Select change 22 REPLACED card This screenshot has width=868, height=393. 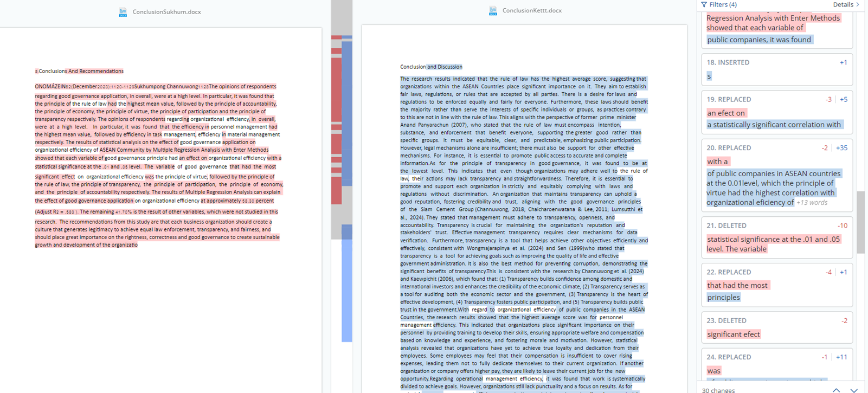(x=776, y=285)
